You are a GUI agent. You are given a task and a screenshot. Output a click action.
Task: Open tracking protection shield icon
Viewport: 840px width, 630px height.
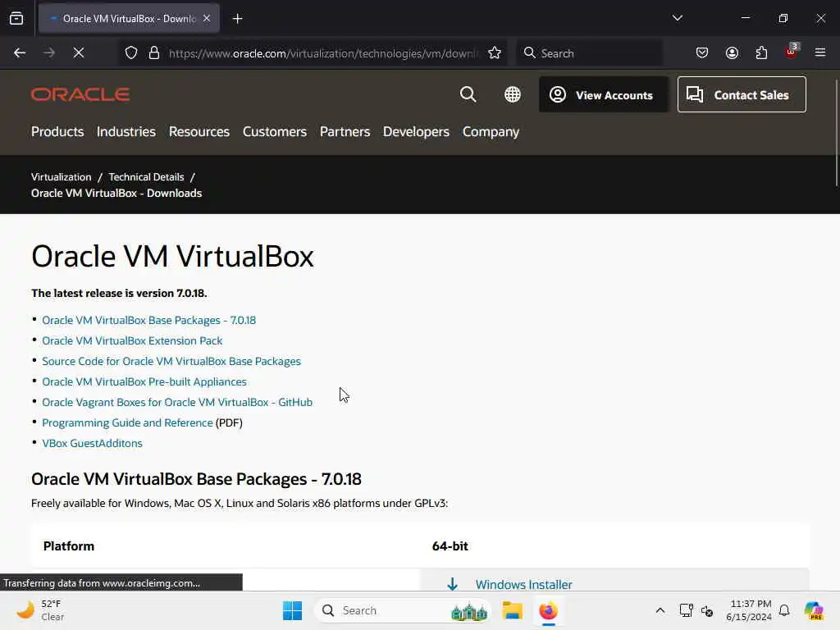coord(131,52)
